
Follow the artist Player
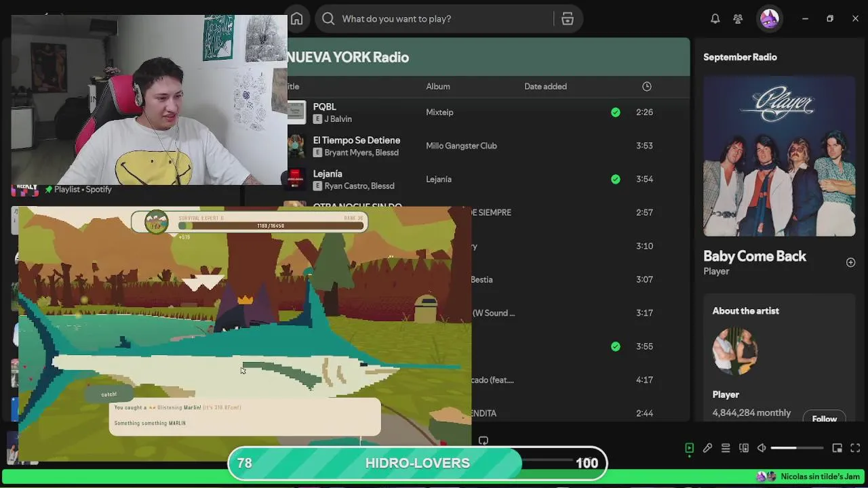(x=824, y=418)
